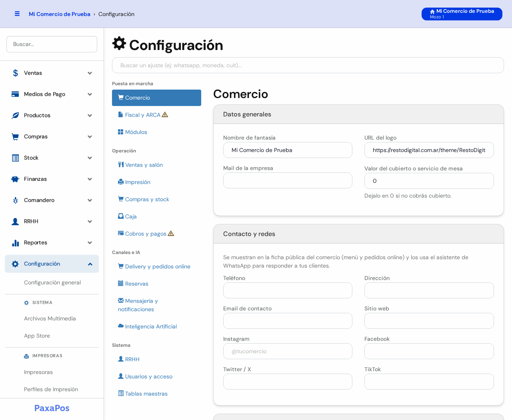Click the URL del logo field
The image size is (512, 420).
click(429, 150)
